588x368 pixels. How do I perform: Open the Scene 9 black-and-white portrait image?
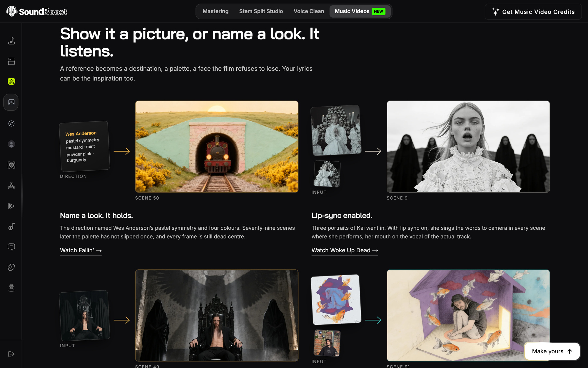point(468,147)
